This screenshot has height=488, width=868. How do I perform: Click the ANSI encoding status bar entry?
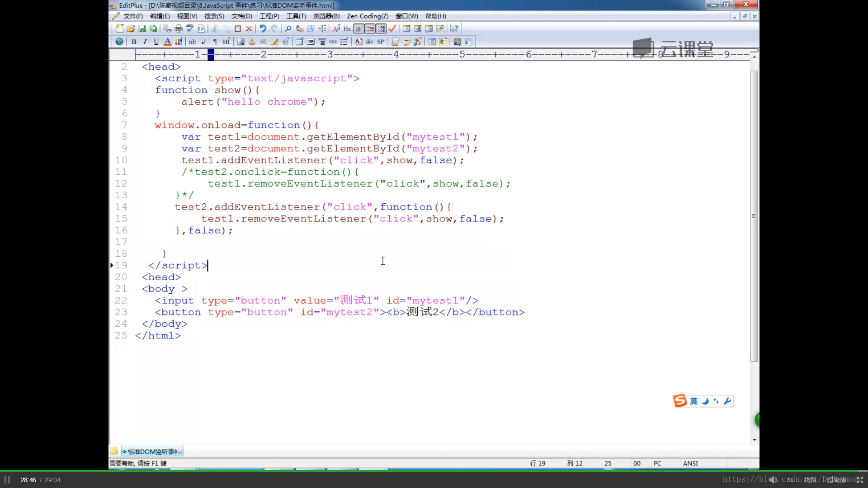pos(690,464)
